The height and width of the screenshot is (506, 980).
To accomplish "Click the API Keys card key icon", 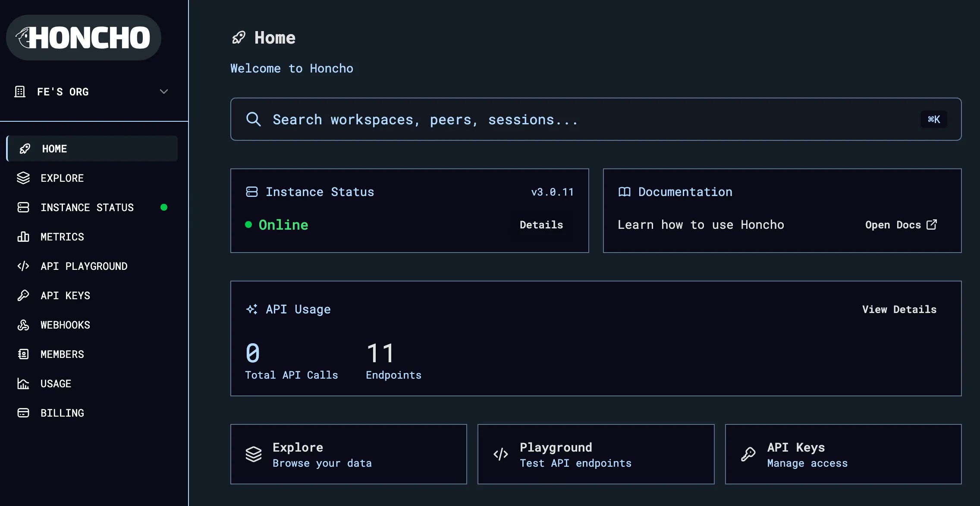I will (x=748, y=454).
